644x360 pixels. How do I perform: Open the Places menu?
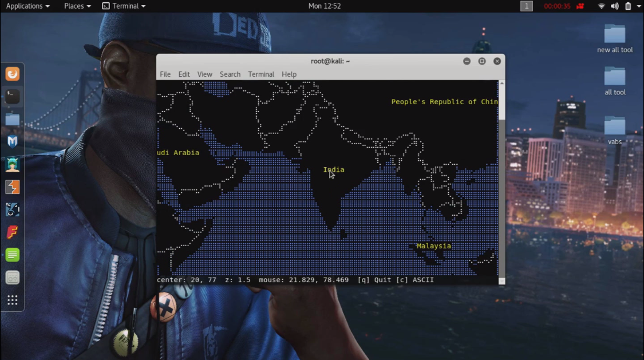(x=77, y=6)
